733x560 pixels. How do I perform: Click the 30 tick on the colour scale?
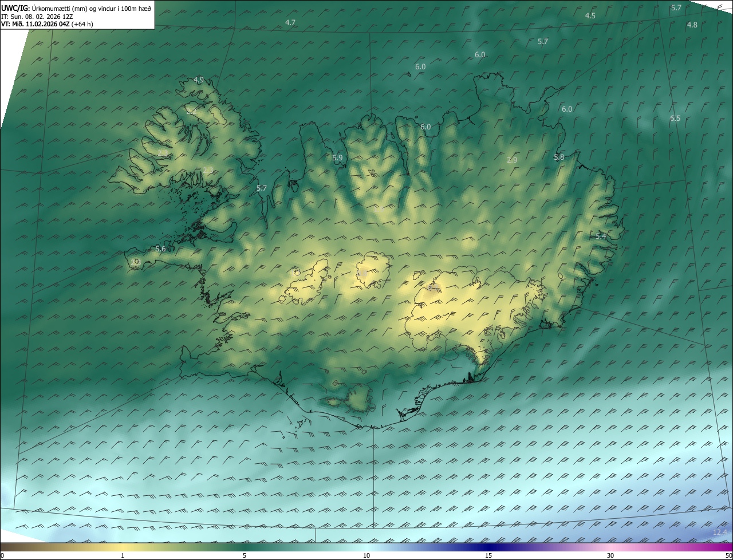pos(610,555)
